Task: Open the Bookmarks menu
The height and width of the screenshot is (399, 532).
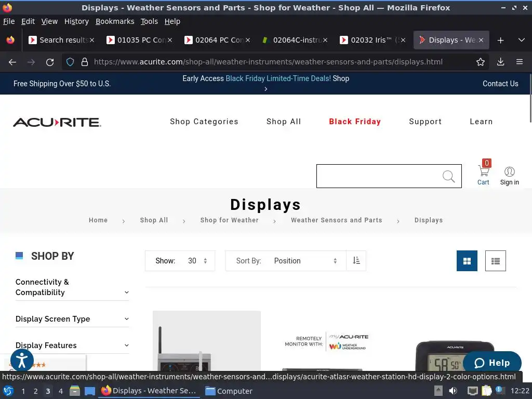Action: point(115,21)
